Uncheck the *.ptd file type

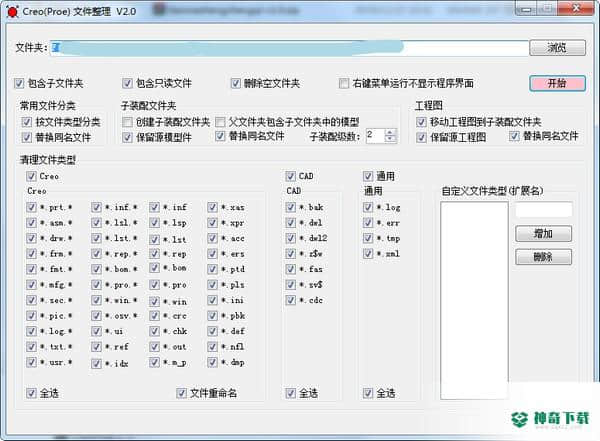pyautogui.click(x=212, y=269)
